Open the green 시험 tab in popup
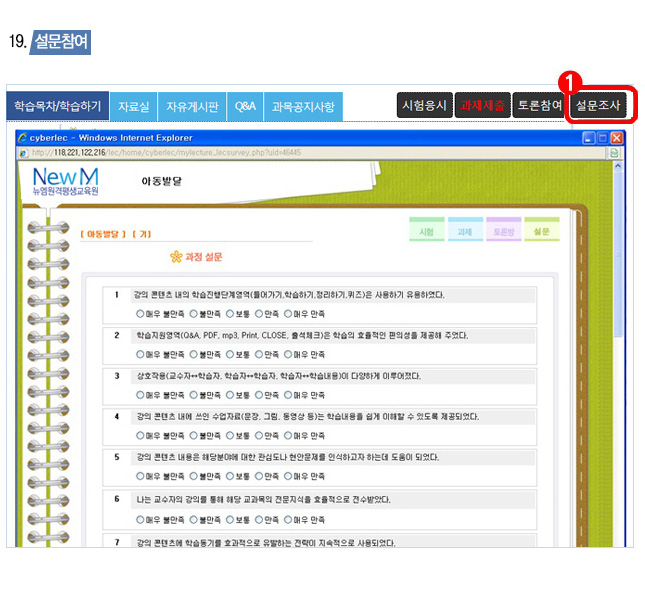Screen dimensions: 645x590 [x=427, y=232]
